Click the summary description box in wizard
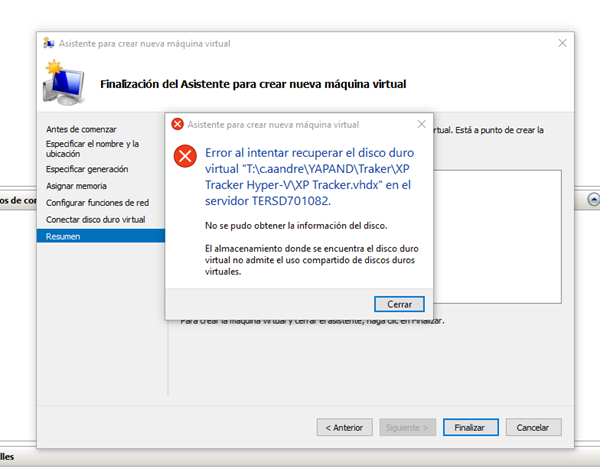The width and height of the screenshot is (600, 472). coord(497,237)
